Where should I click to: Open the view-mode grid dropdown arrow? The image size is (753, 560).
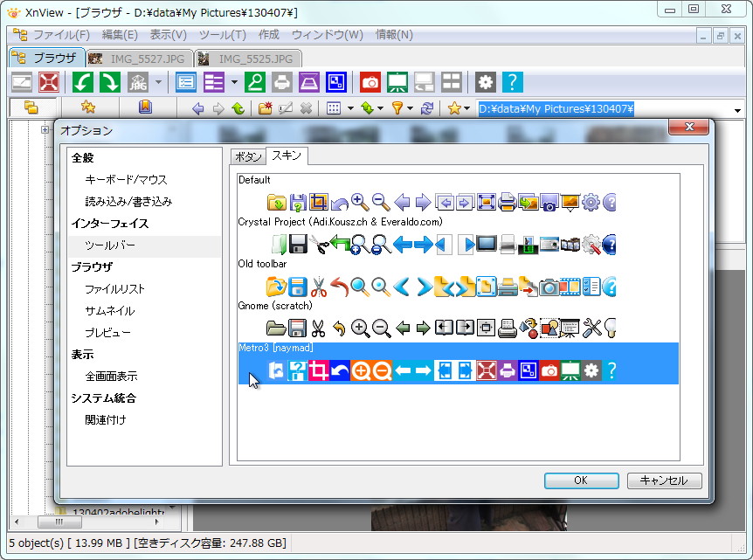coord(350,108)
